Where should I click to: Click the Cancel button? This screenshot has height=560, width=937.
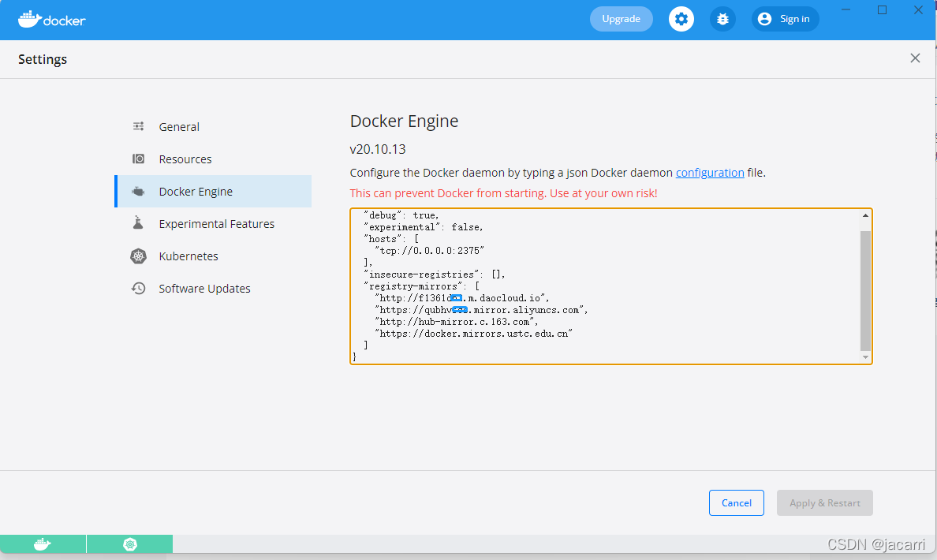pos(736,502)
